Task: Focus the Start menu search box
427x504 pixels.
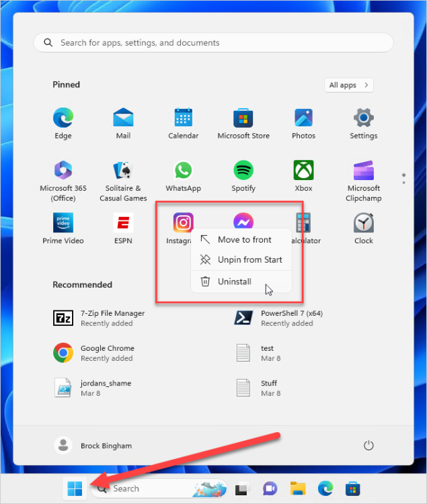Action: coord(214,43)
